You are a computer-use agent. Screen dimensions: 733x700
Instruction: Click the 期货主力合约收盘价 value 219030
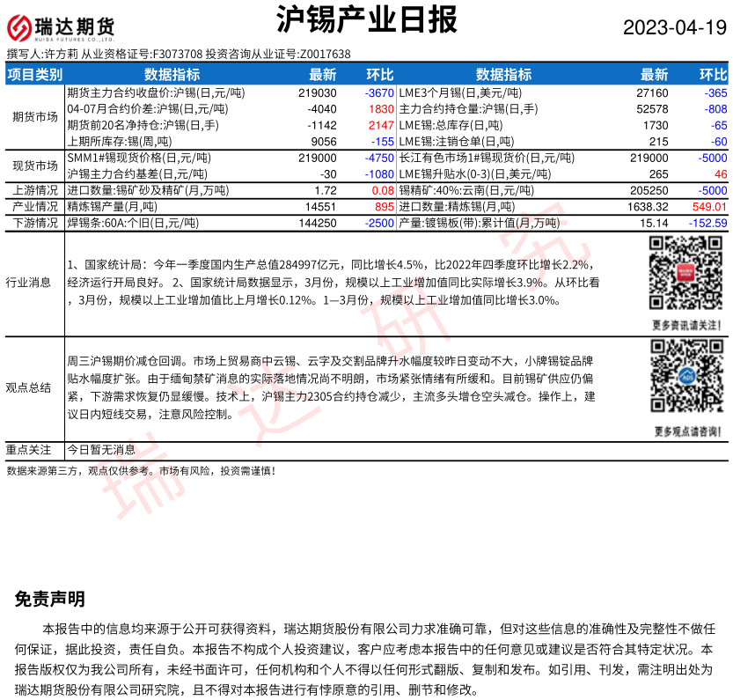pos(318,92)
